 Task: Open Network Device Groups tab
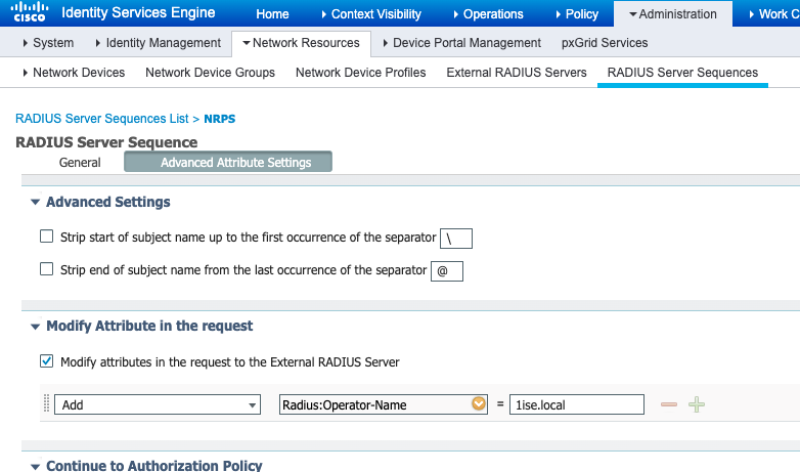tap(210, 72)
